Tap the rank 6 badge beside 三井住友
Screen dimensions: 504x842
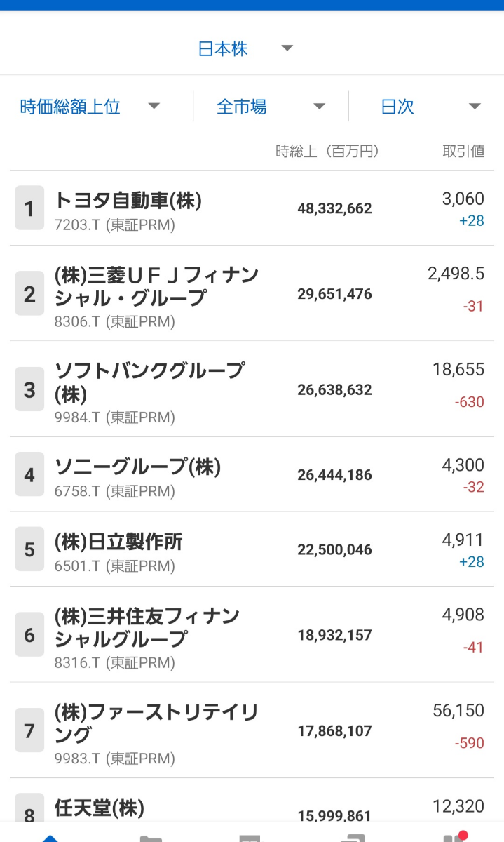(29, 635)
